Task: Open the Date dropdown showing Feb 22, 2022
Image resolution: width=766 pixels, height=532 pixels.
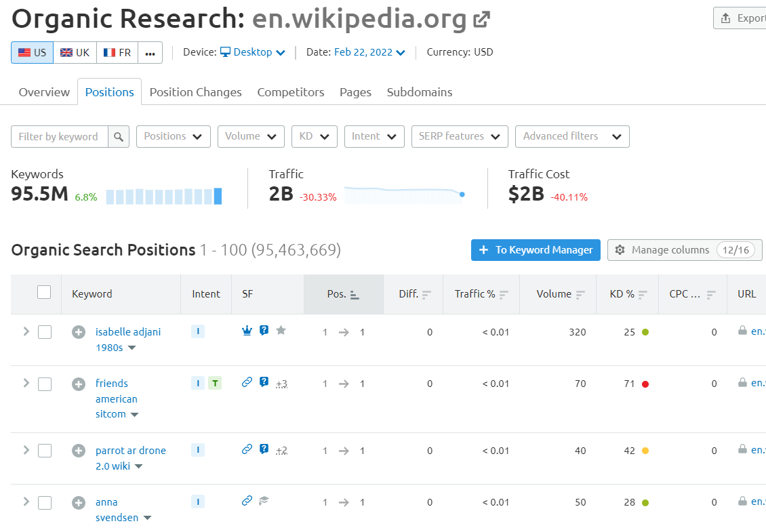Action: click(x=369, y=52)
